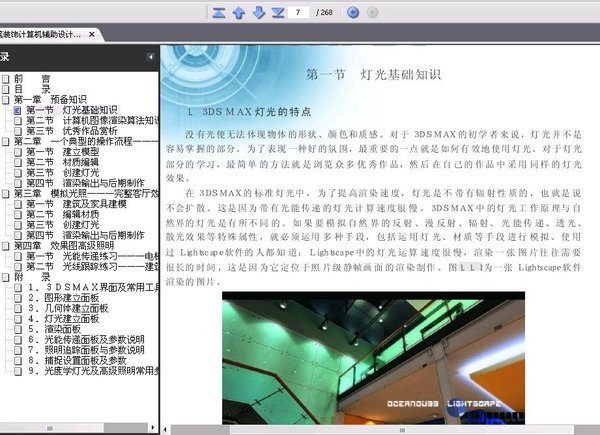Image resolution: width=600 pixels, height=435 pixels.
Task: Open chapter two bookmark 建立模型
Action: [62, 152]
